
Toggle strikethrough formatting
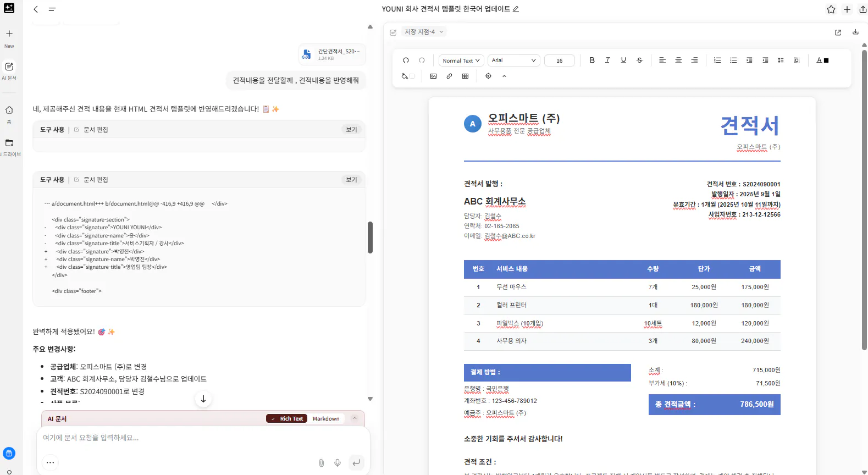639,60
